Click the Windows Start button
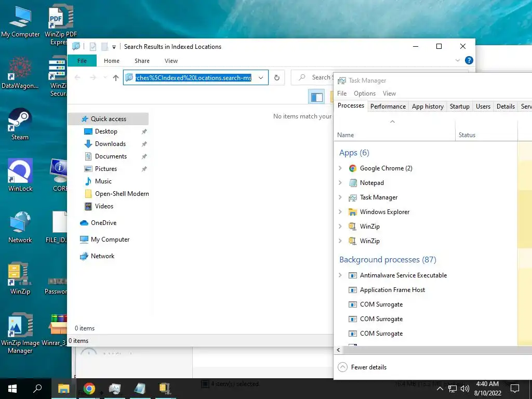Image resolution: width=532 pixels, height=399 pixels. [12, 389]
